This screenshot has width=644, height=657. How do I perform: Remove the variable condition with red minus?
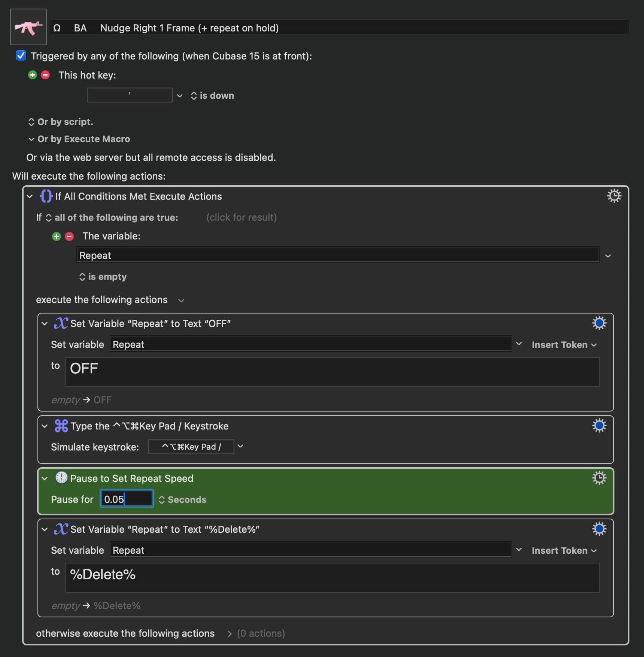(69, 236)
